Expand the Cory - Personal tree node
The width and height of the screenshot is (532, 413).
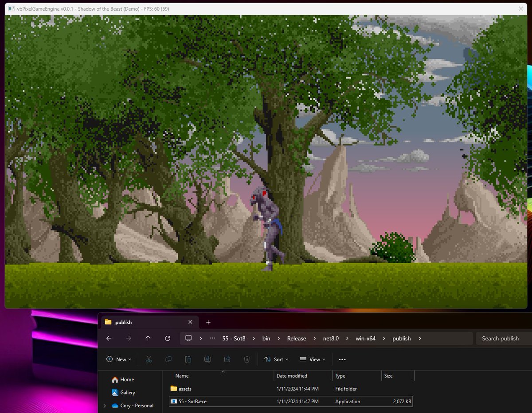pos(105,405)
